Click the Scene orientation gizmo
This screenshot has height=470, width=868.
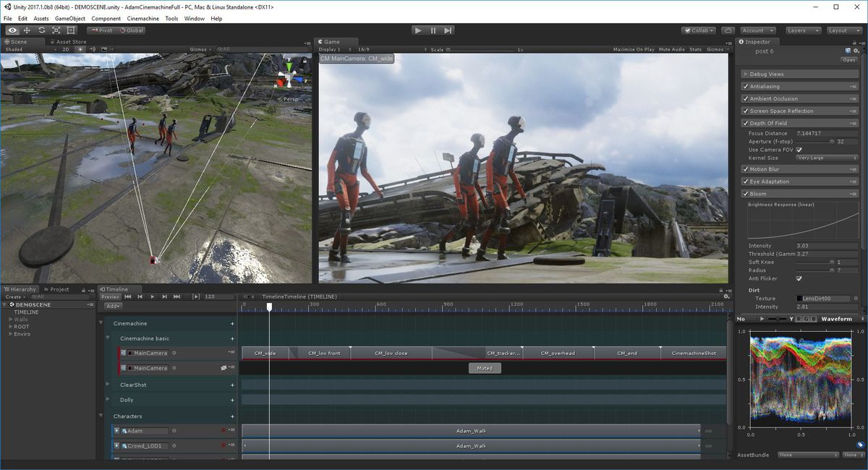coord(289,77)
